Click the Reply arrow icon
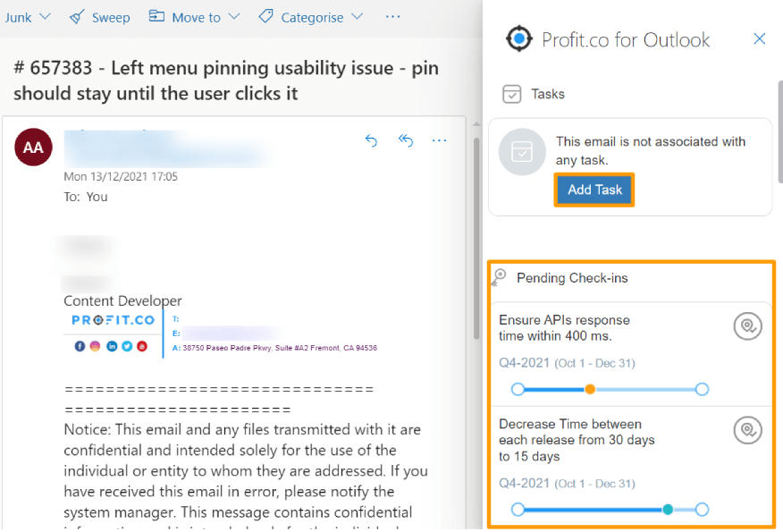783x532 pixels. point(371,141)
